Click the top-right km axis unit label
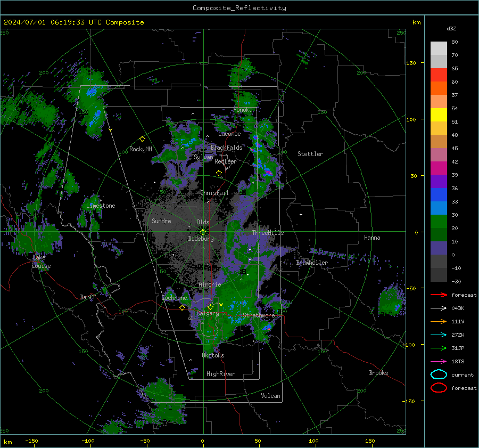 (x=416, y=22)
